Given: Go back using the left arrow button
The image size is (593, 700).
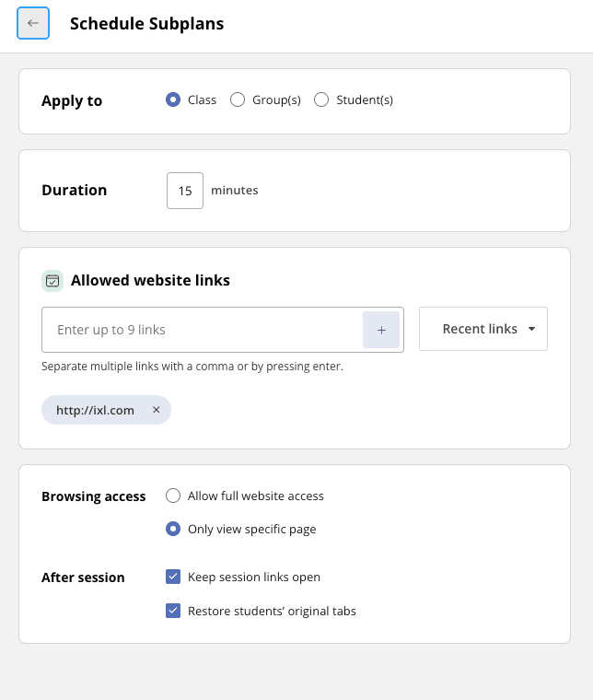Looking at the screenshot, I should click(33, 23).
